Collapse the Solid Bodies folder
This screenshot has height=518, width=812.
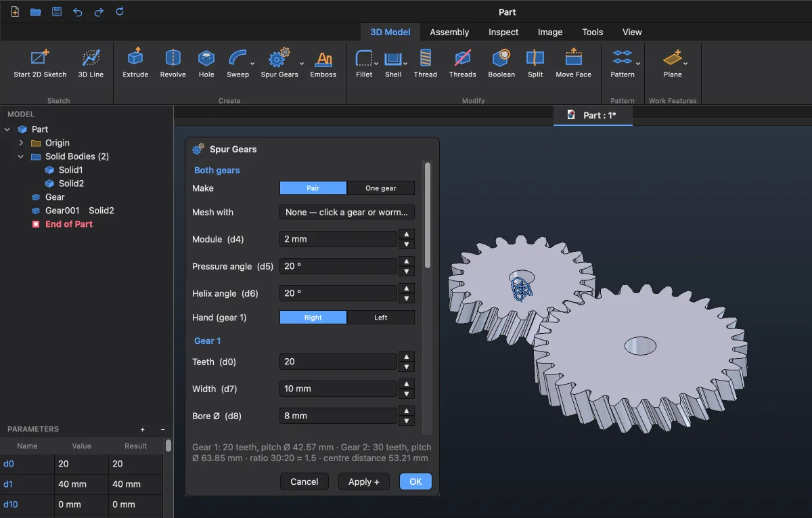click(21, 156)
